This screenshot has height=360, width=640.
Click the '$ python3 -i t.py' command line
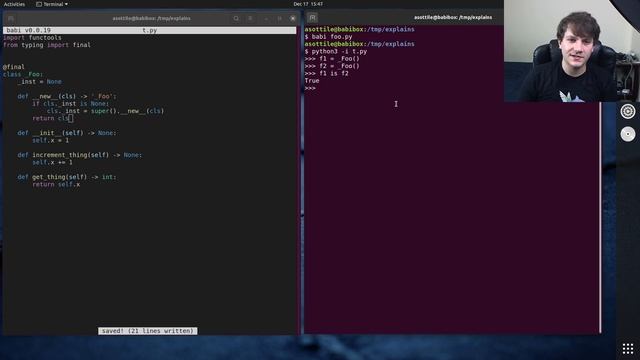tap(336, 51)
